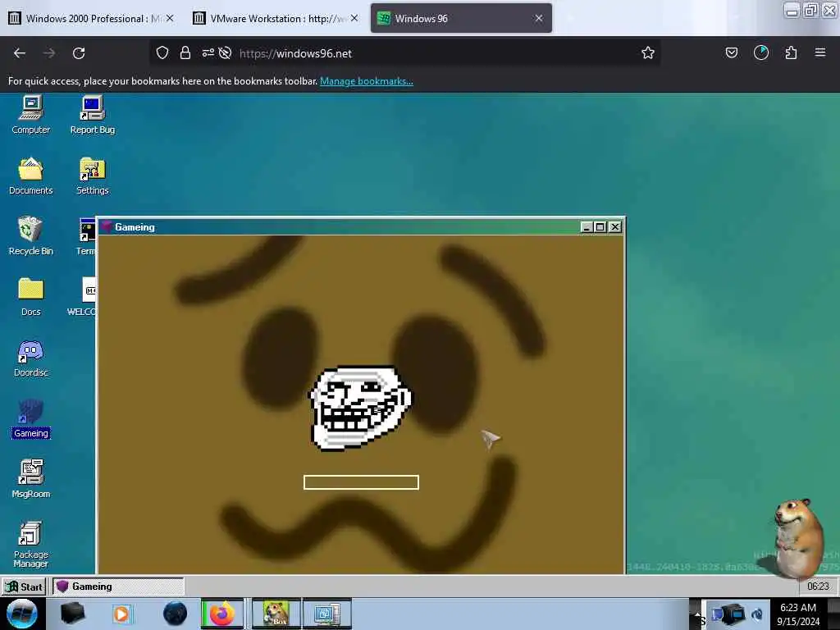Reload the windows96.net page
Screen dimensions: 840x630
79,53
